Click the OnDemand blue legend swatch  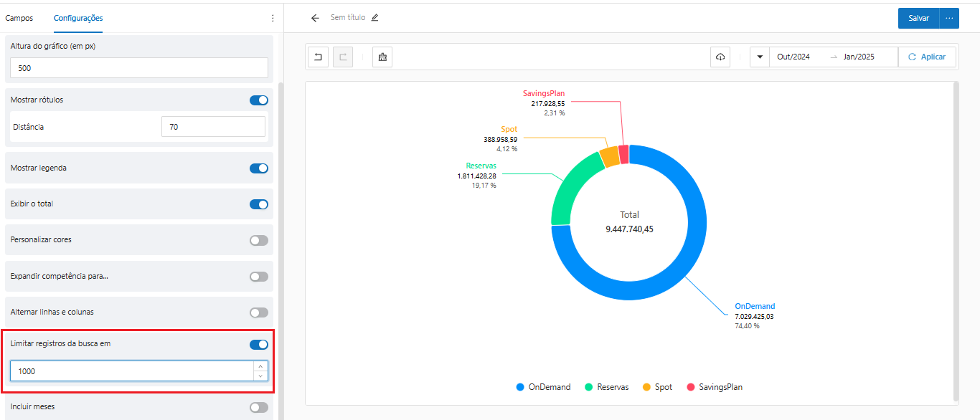point(520,387)
